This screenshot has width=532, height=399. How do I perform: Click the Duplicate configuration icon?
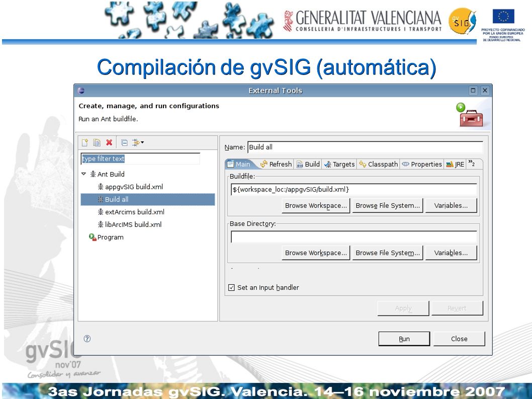tap(97, 142)
